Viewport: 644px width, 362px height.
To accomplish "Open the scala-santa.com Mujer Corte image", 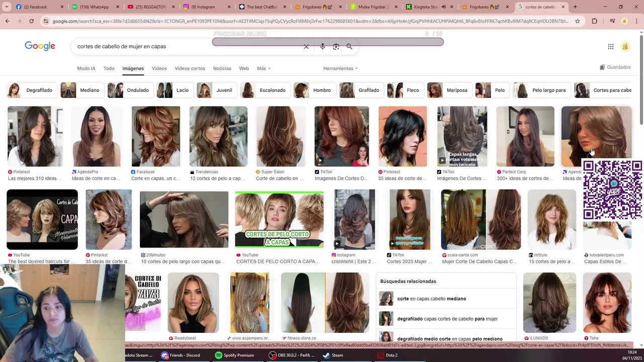I will click(x=481, y=220).
